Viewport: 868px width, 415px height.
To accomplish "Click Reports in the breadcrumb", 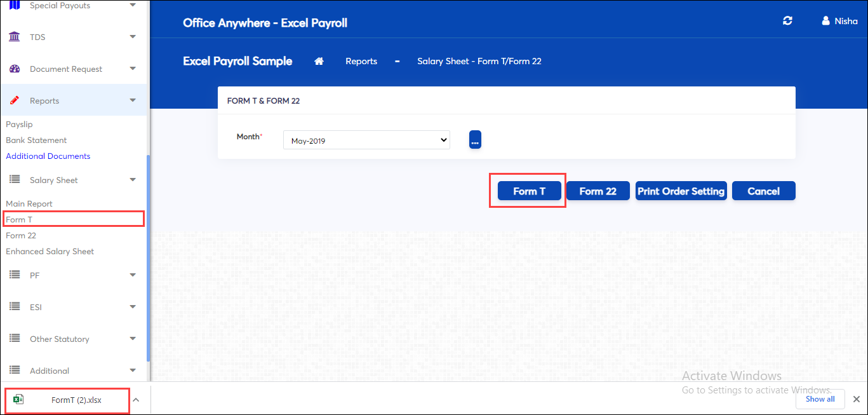I will (361, 61).
